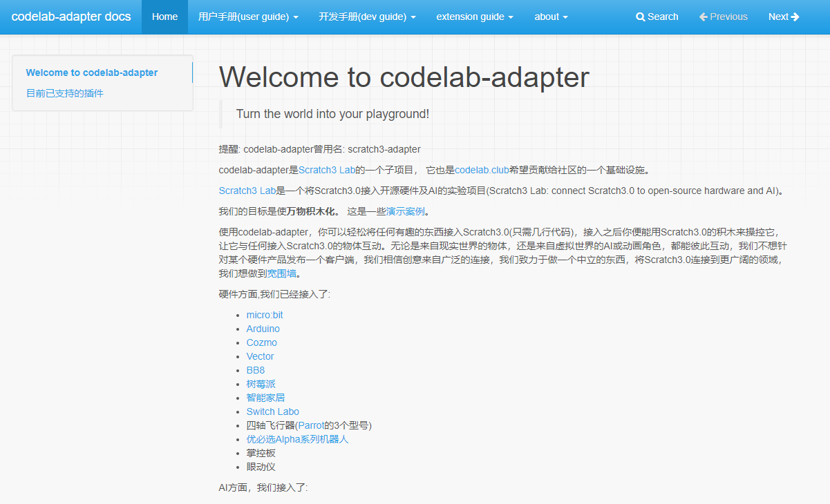Screen dimensions: 830x504
Task: Open '目前已支持的插件' in the sidebar
Action: coord(65,93)
